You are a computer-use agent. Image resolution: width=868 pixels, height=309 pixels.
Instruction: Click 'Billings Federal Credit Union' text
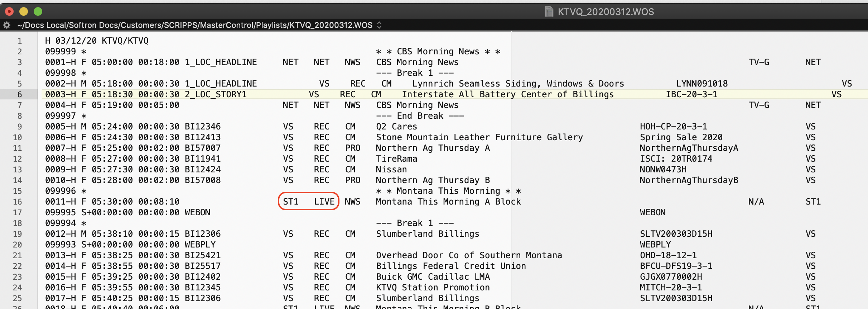point(451,266)
